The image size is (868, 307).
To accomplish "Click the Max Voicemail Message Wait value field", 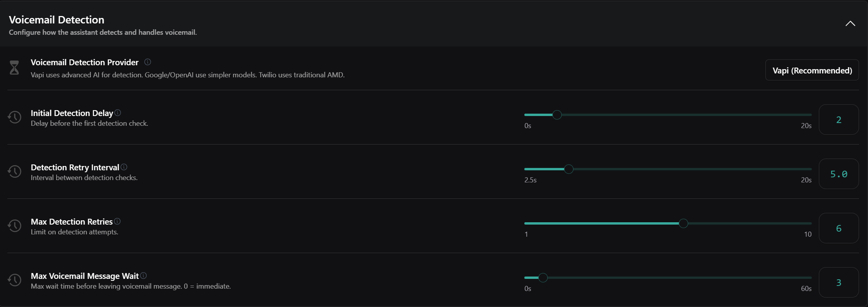I will point(839,282).
